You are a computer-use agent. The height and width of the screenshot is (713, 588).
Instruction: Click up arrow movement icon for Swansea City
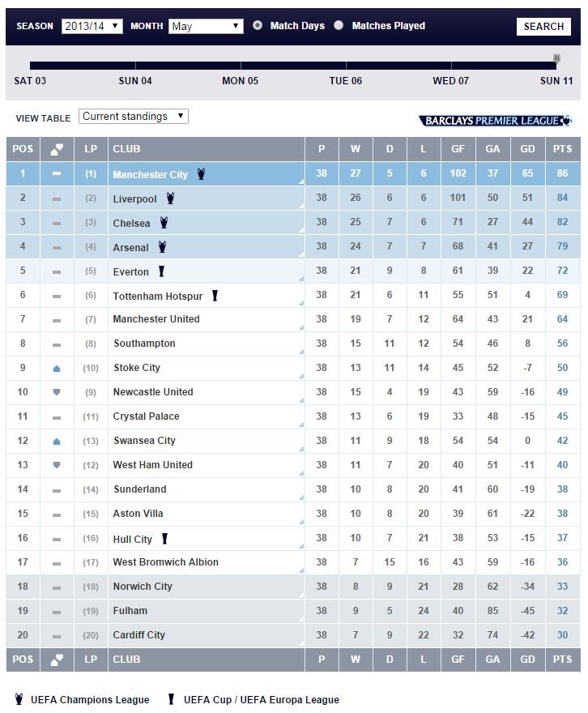pyautogui.click(x=57, y=441)
